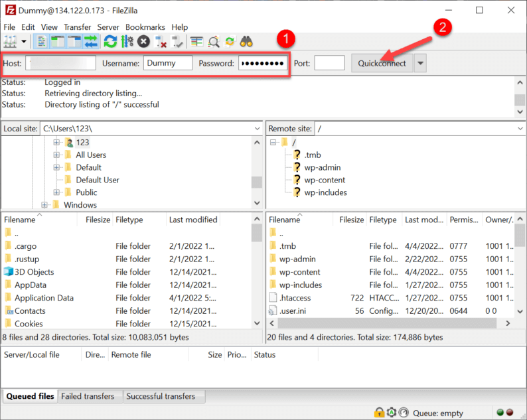Click the Username field containing Dummy
Image resolution: width=527 pixels, height=420 pixels.
point(168,63)
